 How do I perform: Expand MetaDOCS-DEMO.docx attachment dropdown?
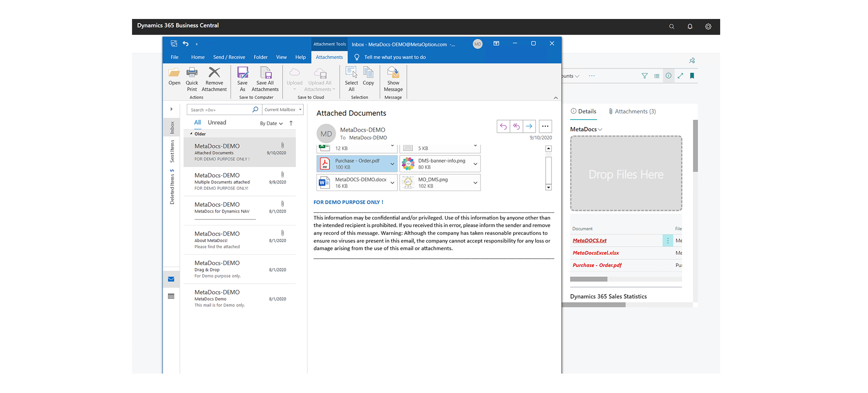tap(392, 183)
